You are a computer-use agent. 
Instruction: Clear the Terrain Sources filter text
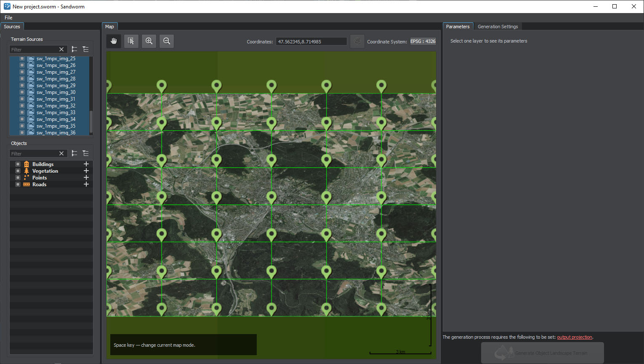pos(61,49)
